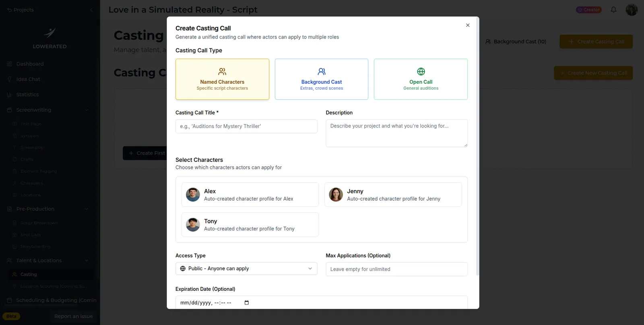Click the Expiration Date field
This screenshot has height=325, width=644.
click(x=321, y=302)
